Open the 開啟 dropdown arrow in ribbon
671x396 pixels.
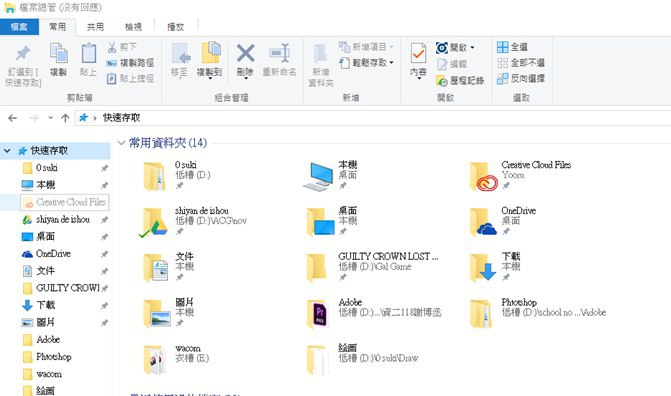(x=472, y=47)
